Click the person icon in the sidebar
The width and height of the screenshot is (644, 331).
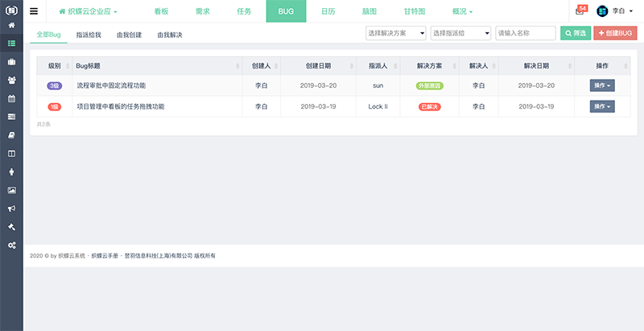pos(11,172)
